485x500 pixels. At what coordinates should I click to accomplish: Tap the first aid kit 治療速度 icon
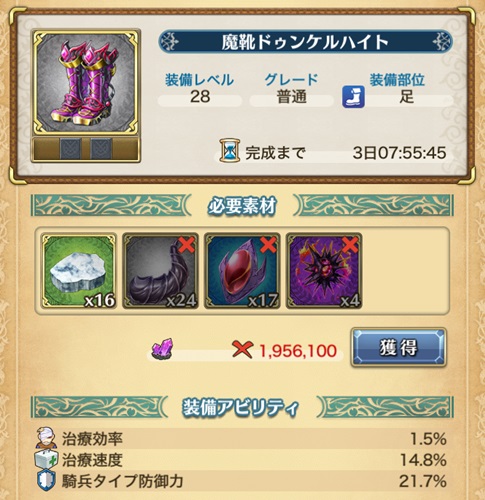46,459
